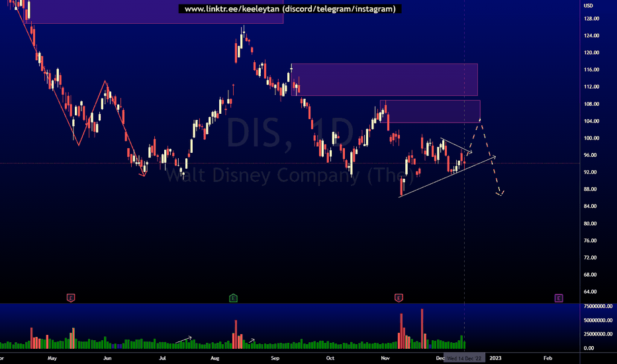This screenshot has height=364, width=617.
Task: Click the 92.00 price axis label
Action: click(x=591, y=172)
